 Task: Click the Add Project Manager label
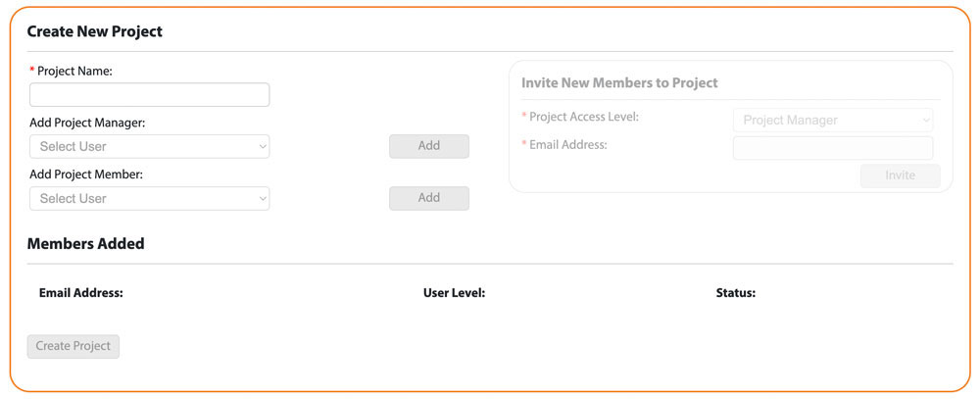point(87,123)
